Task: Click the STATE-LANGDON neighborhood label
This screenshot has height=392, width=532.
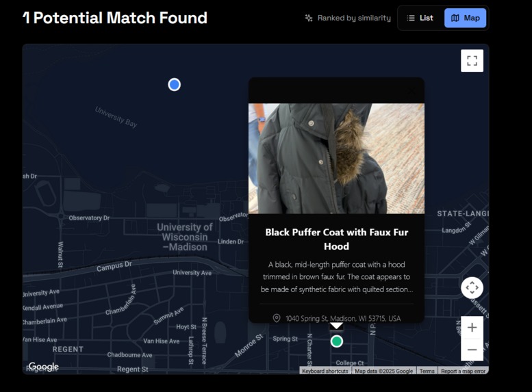Action: (x=463, y=213)
